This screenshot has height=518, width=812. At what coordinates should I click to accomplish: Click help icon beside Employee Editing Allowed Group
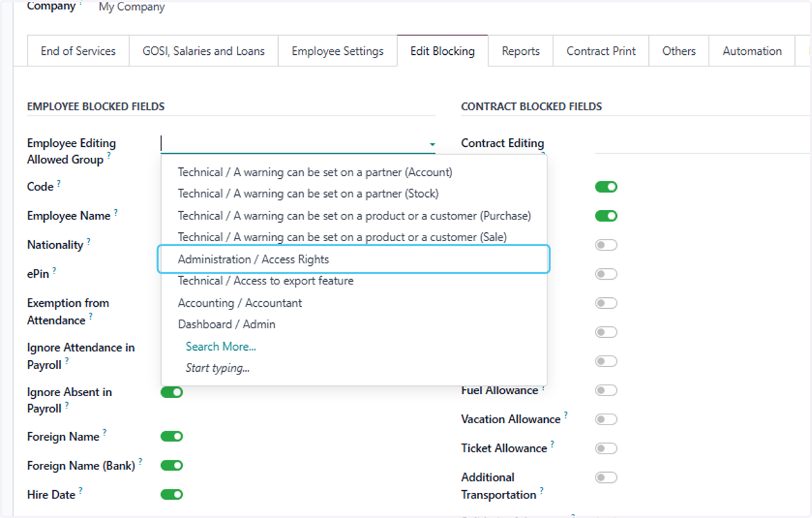[x=109, y=156]
